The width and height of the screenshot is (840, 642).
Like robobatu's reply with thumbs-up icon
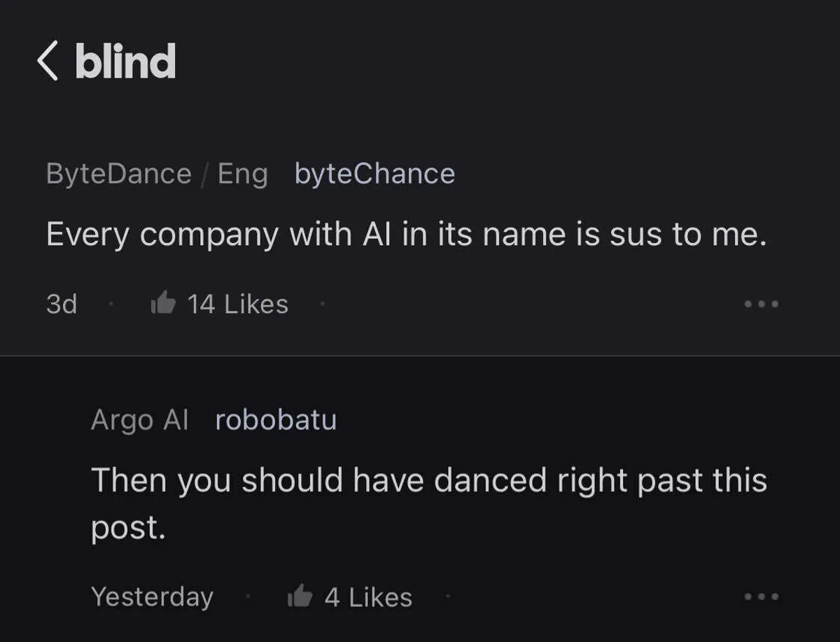point(300,597)
